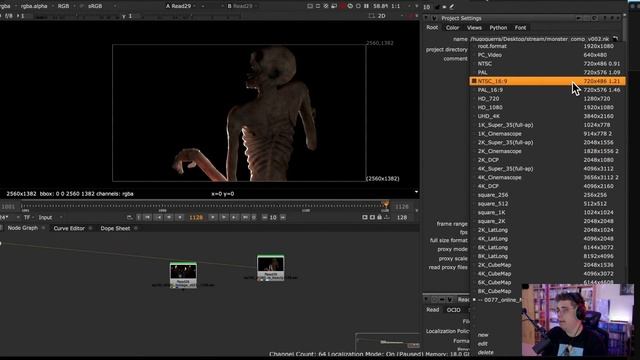This screenshot has width=640, height=360.
Task: Choose the square_1K format entry
Action: click(x=547, y=212)
